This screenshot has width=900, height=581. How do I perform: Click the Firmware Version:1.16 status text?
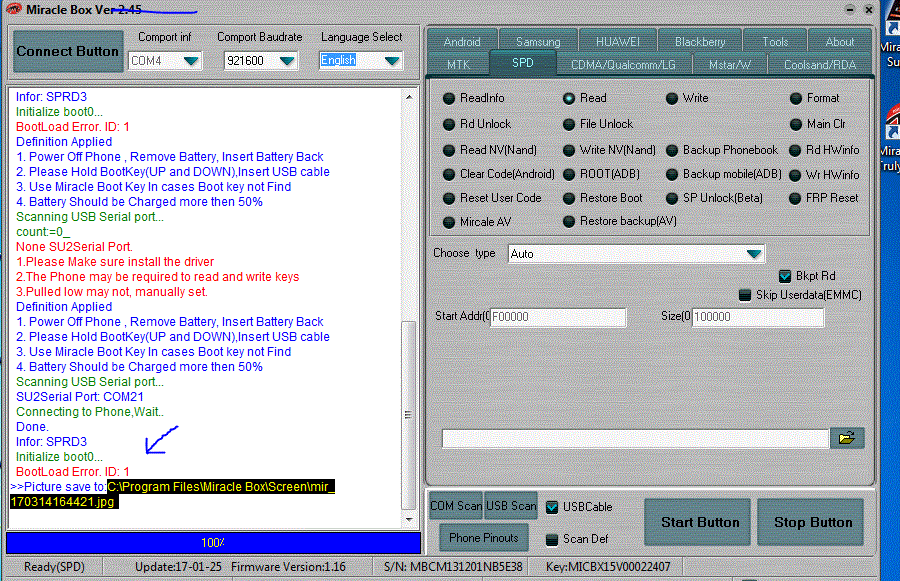point(288,567)
